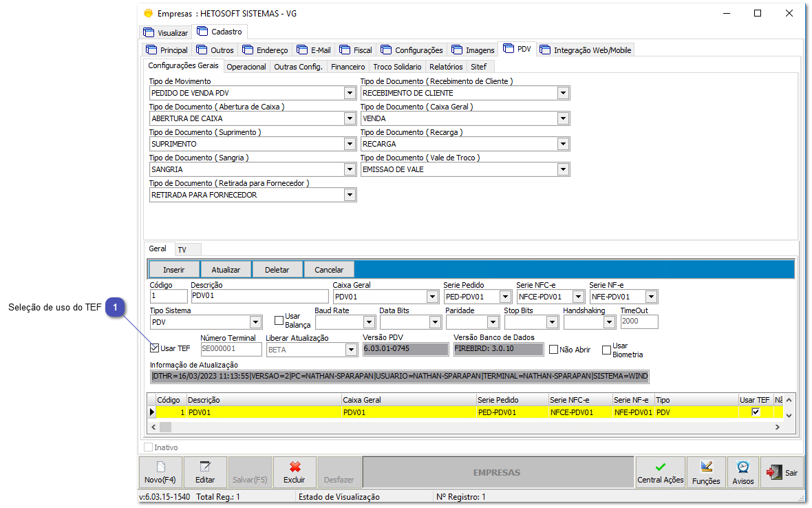The height and width of the screenshot is (508, 812).
Task: Uncheck the Usar TEF checkbox
Action: tap(155, 348)
